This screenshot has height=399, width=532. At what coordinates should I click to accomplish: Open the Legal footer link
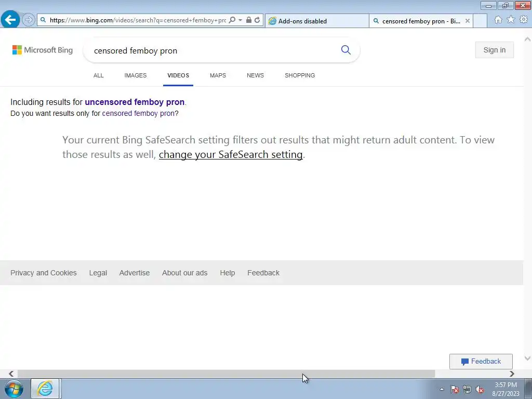pyautogui.click(x=98, y=273)
